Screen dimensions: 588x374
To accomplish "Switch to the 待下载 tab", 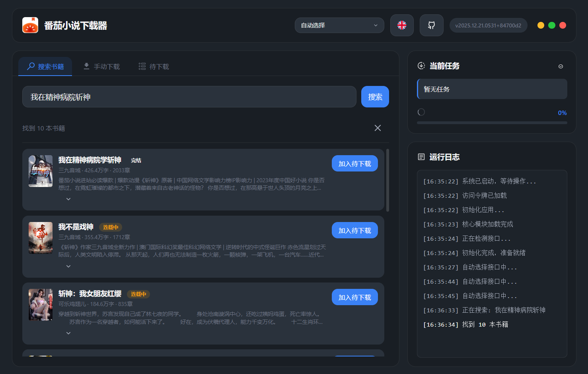I will 154,66.
